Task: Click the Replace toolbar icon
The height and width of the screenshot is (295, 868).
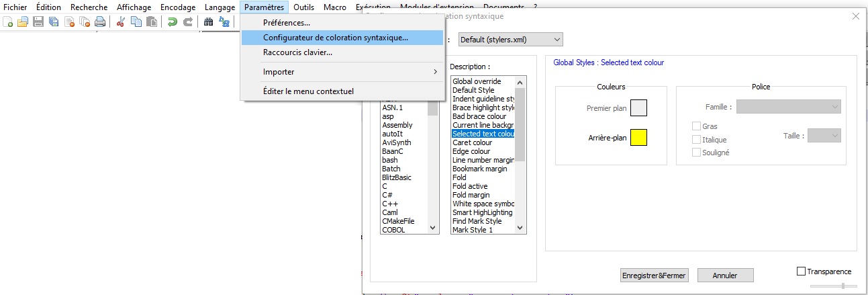Action: tap(224, 22)
